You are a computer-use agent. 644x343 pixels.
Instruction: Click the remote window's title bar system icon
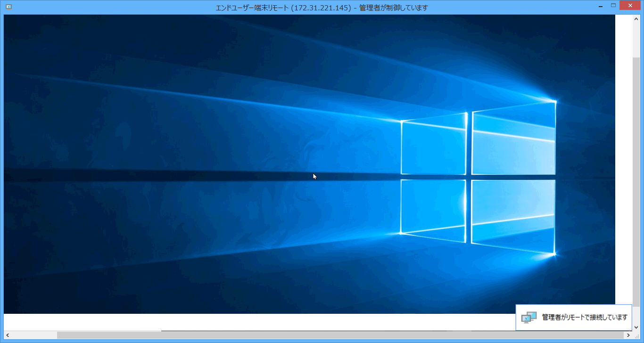tap(8, 7)
